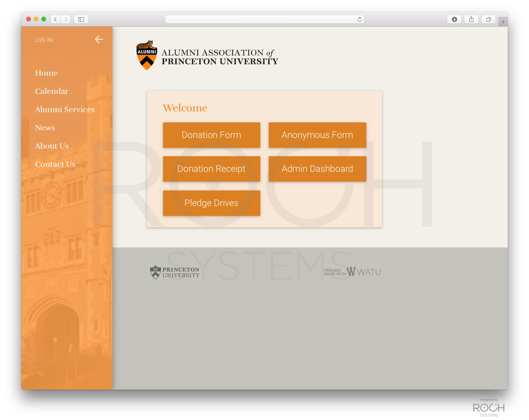Click Alumni Association of Princeton University title
Screen dimensions: 529x420
point(220,57)
